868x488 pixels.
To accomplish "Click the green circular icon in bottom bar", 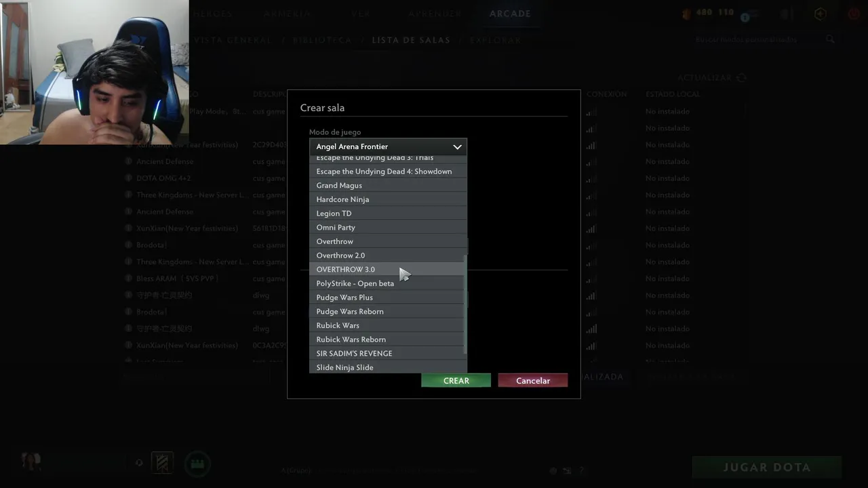I will click(197, 464).
